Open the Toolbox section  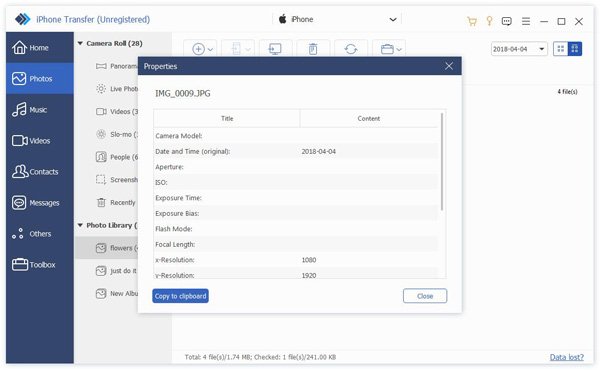pyautogui.click(x=40, y=265)
